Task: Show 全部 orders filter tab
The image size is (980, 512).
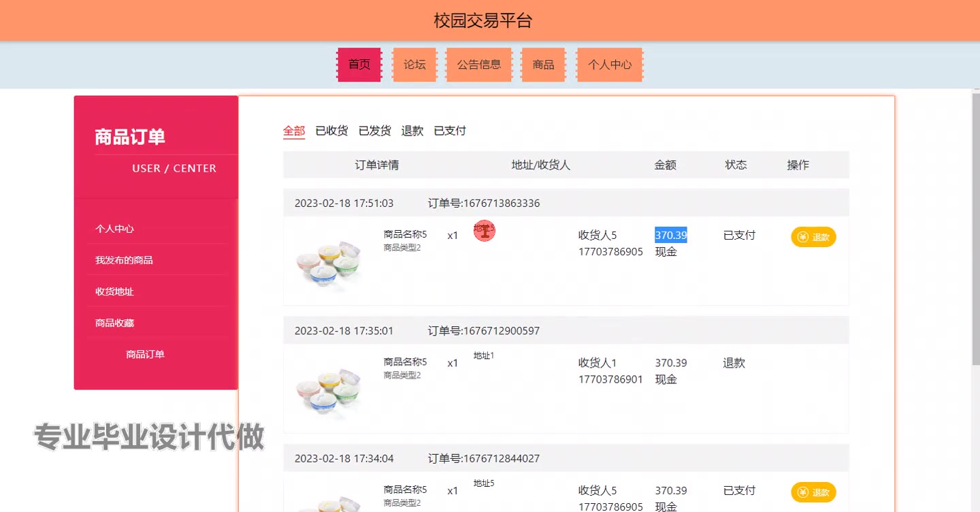Action: pos(294,131)
